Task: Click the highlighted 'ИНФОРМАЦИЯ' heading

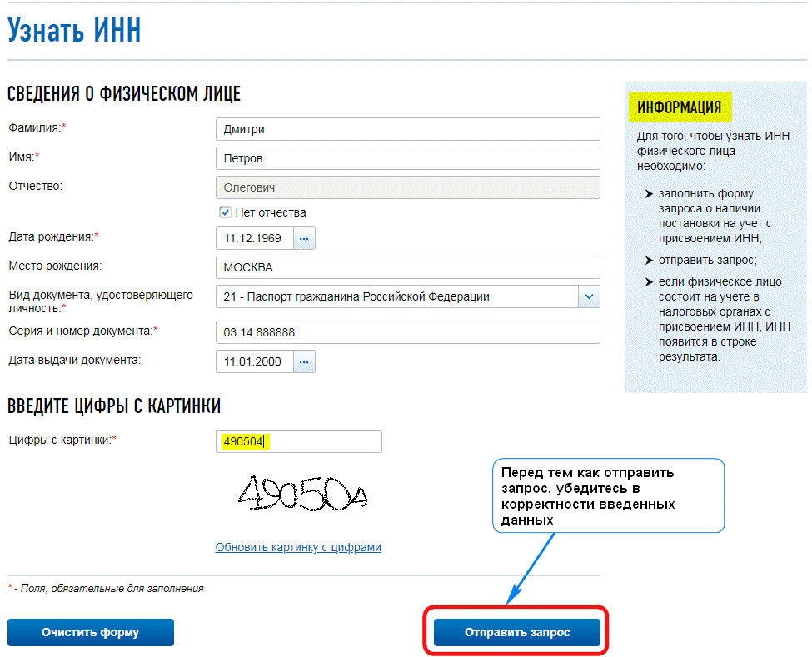Action: (679, 107)
